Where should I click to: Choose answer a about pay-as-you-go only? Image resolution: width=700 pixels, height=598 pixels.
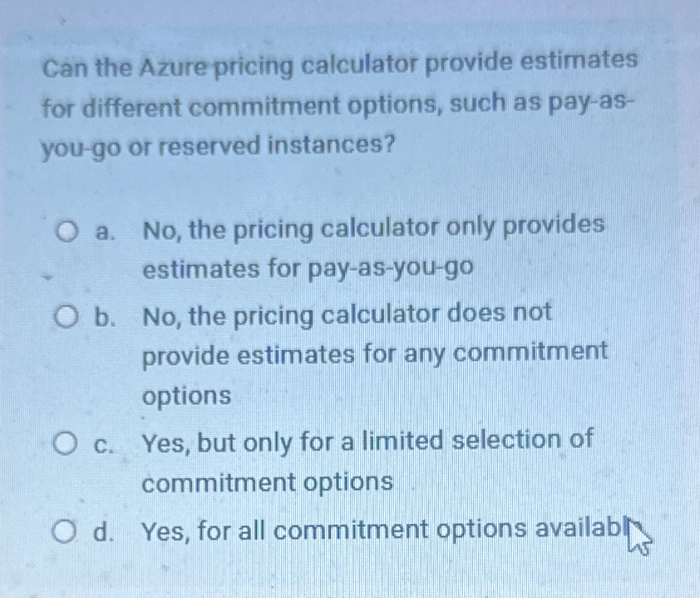(373, 248)
